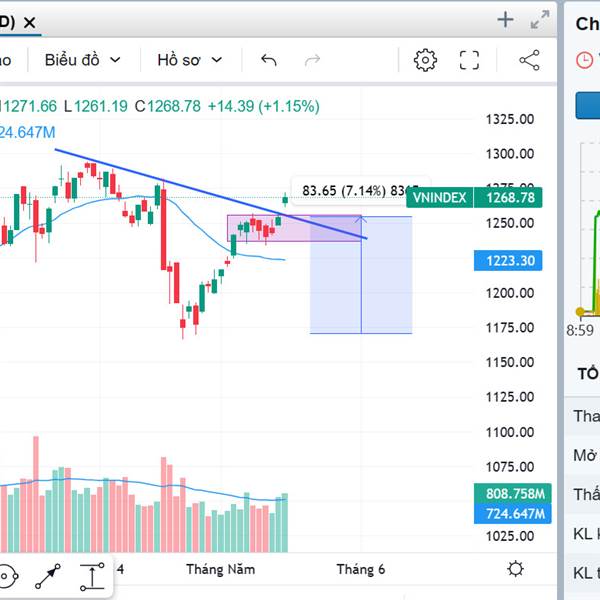Add a new chart tab with plus
The width and height of the screenshot is (600, 600).
point(505,20)
